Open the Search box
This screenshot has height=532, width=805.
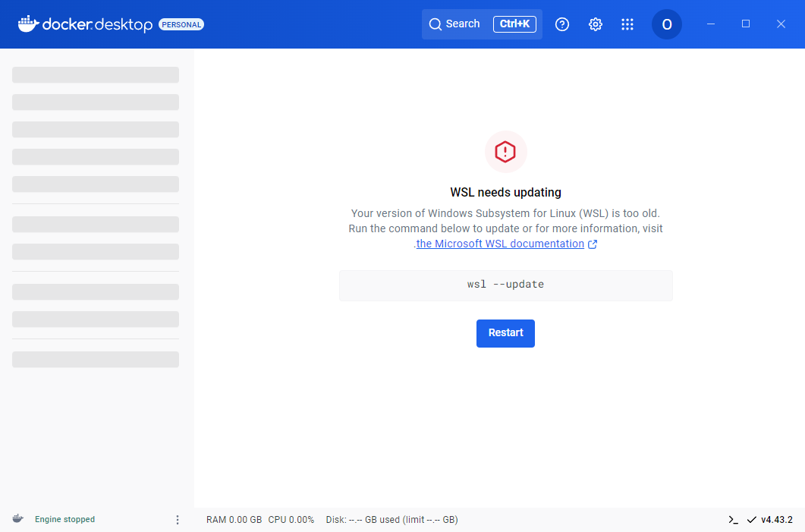pos(482,24)
